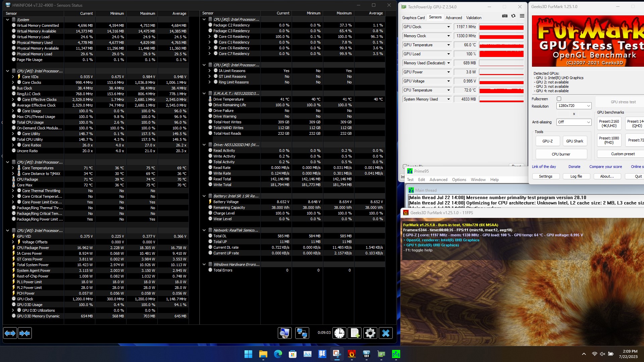Click the HWiNFO remote network monitors icon
644x362 pixels.
302,333
